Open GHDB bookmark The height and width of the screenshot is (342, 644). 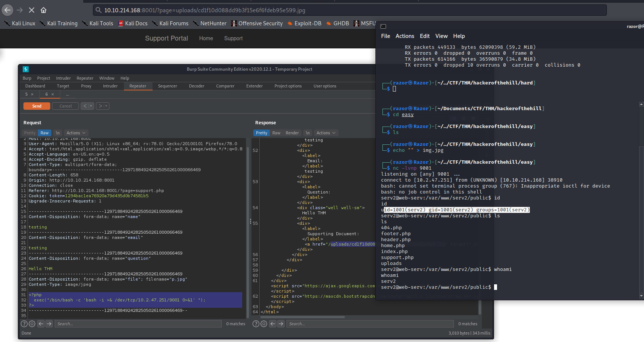tap(337, 23)
